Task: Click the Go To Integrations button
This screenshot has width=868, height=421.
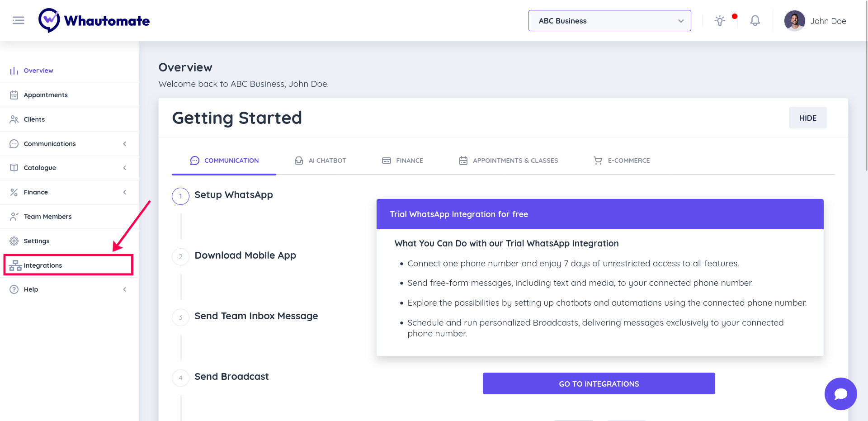Action: [599, 383]
